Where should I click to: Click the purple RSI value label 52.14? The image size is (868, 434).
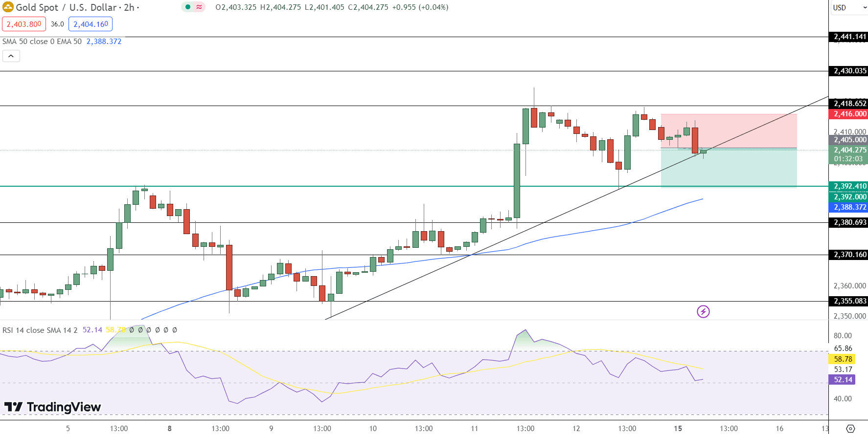click(x=843, y=380)
